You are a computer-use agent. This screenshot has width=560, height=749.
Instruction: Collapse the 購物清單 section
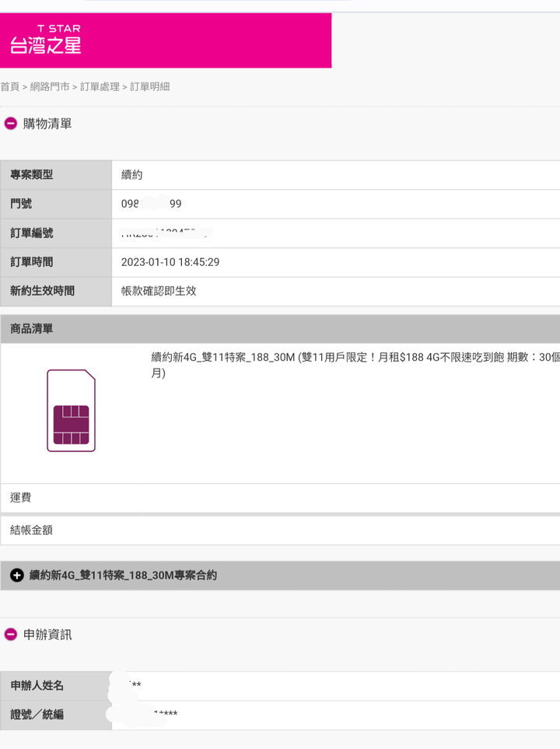point(11,124)
